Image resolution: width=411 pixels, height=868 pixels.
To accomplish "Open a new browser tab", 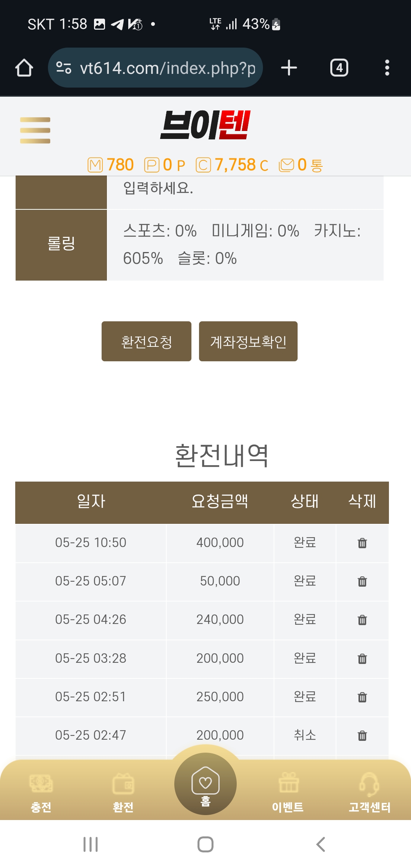I will pos(289,68).
